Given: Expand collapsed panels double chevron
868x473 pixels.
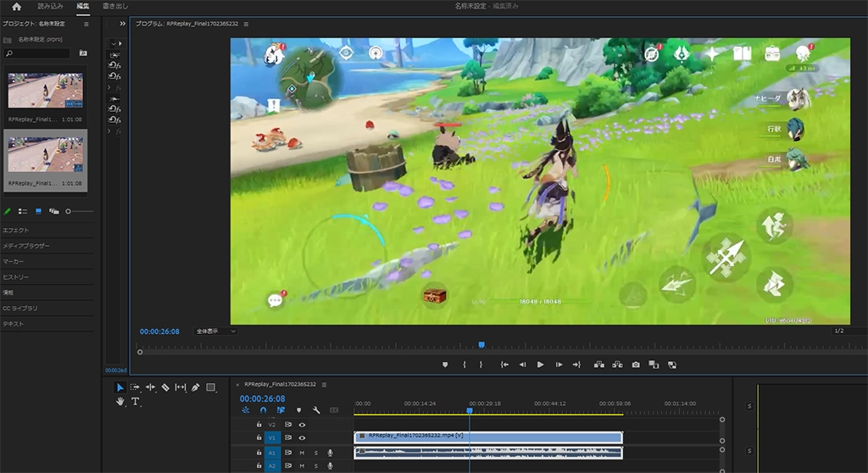Looking at the screenshot, I should pos(122,24).
